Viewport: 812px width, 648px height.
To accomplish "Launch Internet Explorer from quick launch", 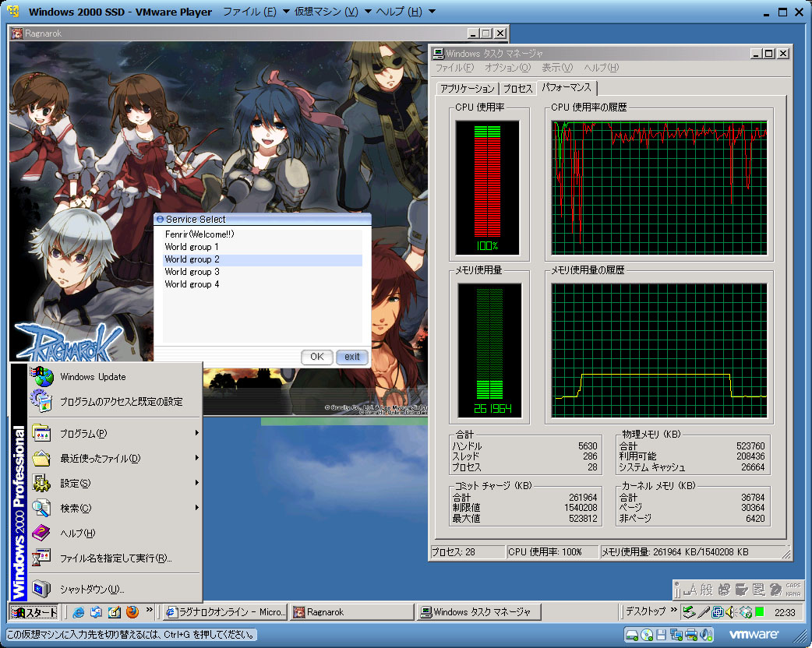I will coord(78,612).
